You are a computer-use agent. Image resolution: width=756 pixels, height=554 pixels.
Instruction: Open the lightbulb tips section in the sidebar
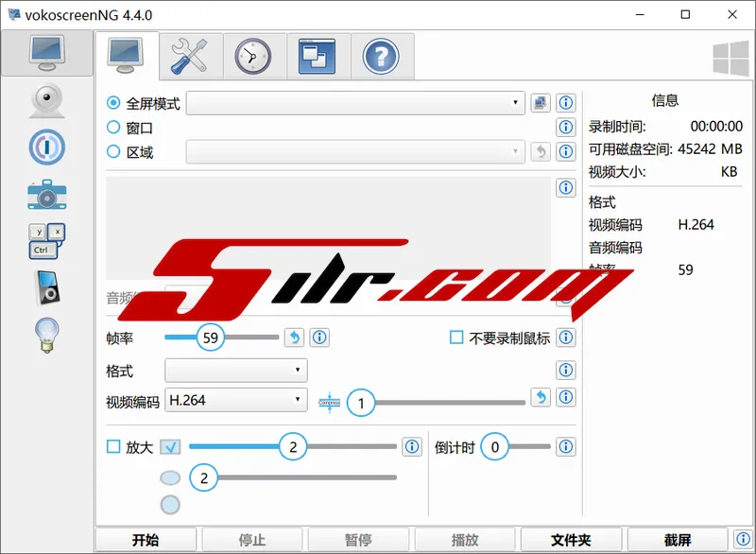(46, 335)
